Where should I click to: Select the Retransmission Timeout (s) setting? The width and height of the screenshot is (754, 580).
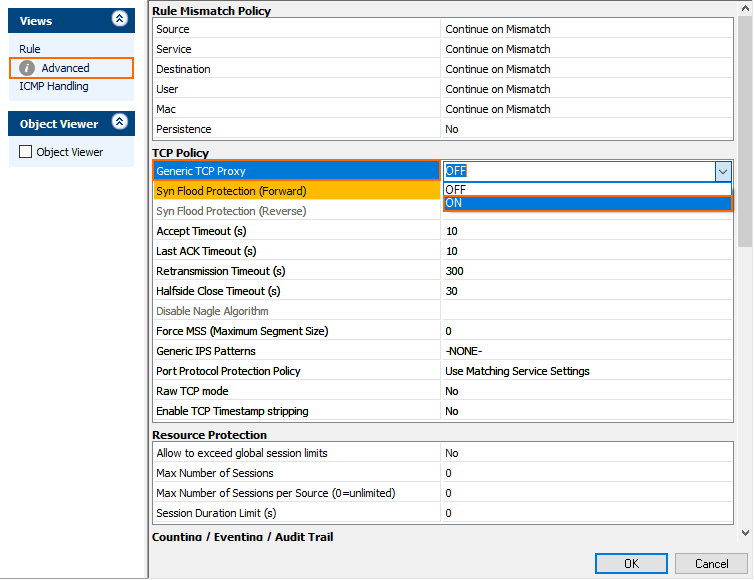pos(297,271)
